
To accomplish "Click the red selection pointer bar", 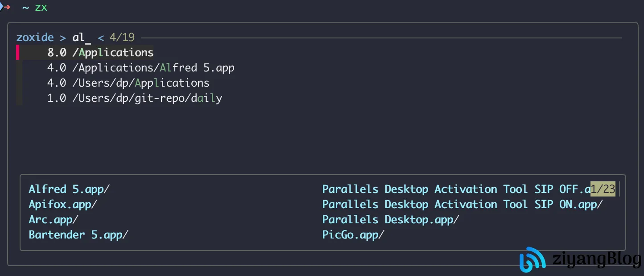I will [18, 53].
